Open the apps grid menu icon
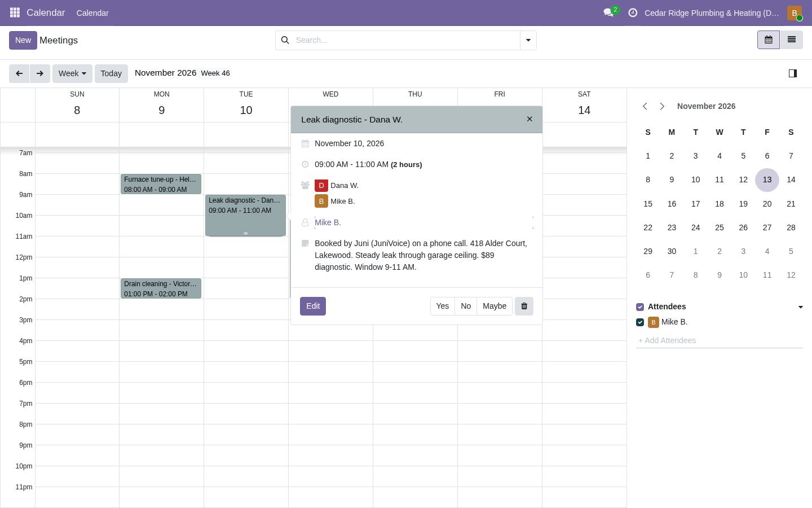The width and height of the screenshot is (812, 508). 15,12
